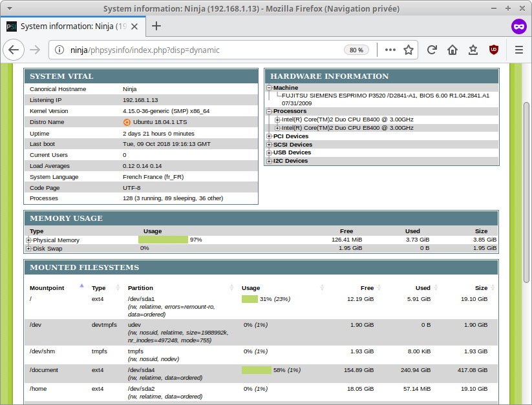Open the bookmarks star-tray icon

point(473,50)
